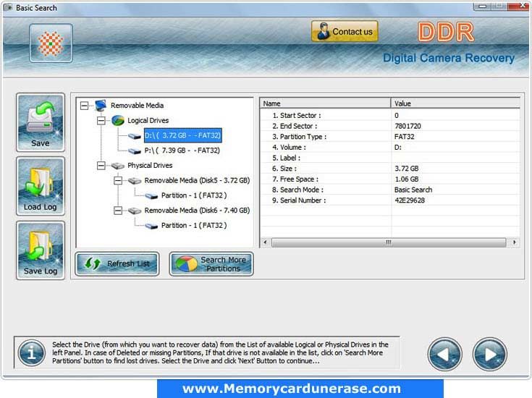Viewport: 532px width, 398px height.
Task: Click the value 7801720
Action: point(408,126)
